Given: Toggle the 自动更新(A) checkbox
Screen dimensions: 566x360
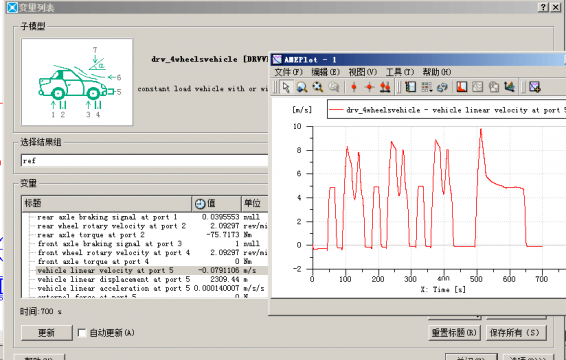Looking at the screenshot, I should [x=82, y=333].
